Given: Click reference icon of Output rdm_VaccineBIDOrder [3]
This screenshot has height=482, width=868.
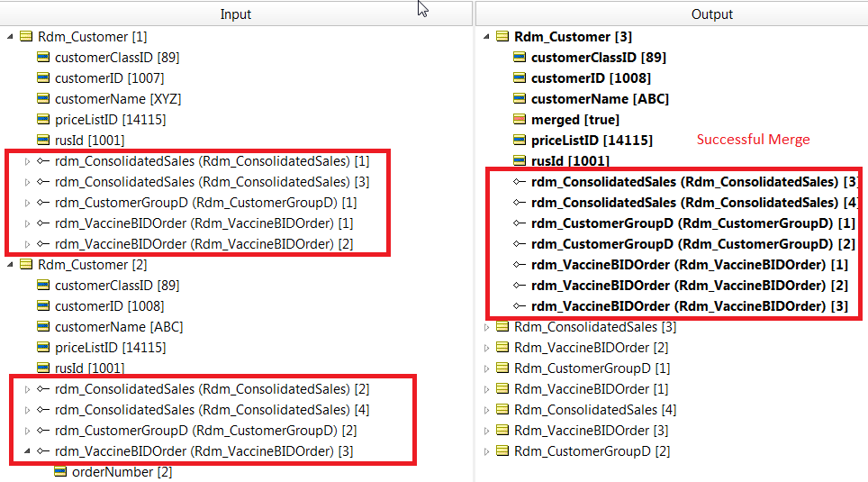Looking at the screenshot, I should pos(520,305).
